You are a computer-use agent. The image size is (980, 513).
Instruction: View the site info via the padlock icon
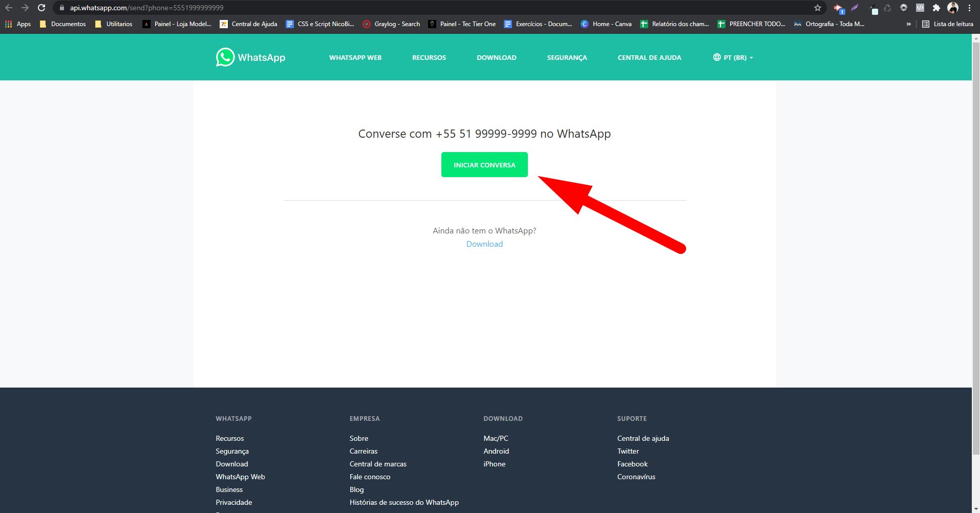pos(62,8)
